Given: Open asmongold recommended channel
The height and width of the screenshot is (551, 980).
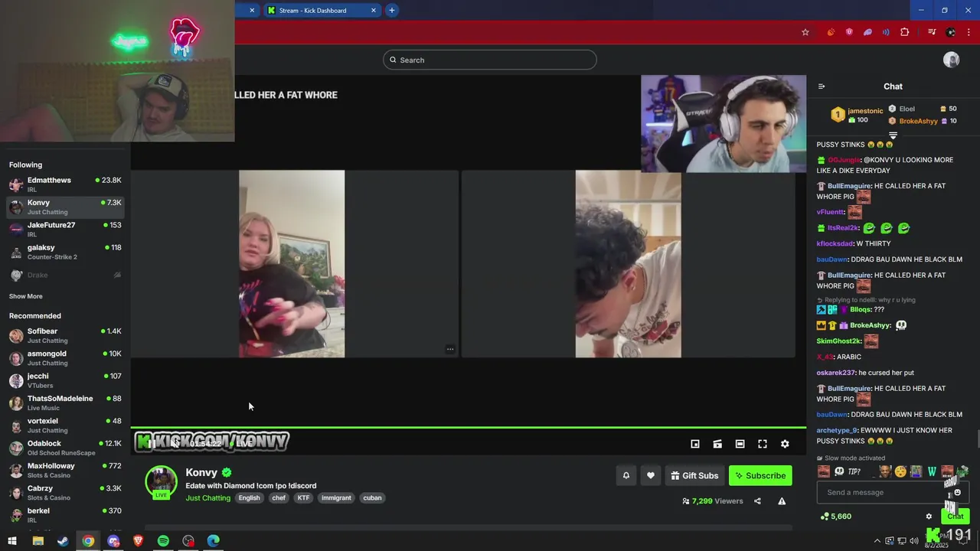Looking at the screenshot, I should [x=66, y=358].
